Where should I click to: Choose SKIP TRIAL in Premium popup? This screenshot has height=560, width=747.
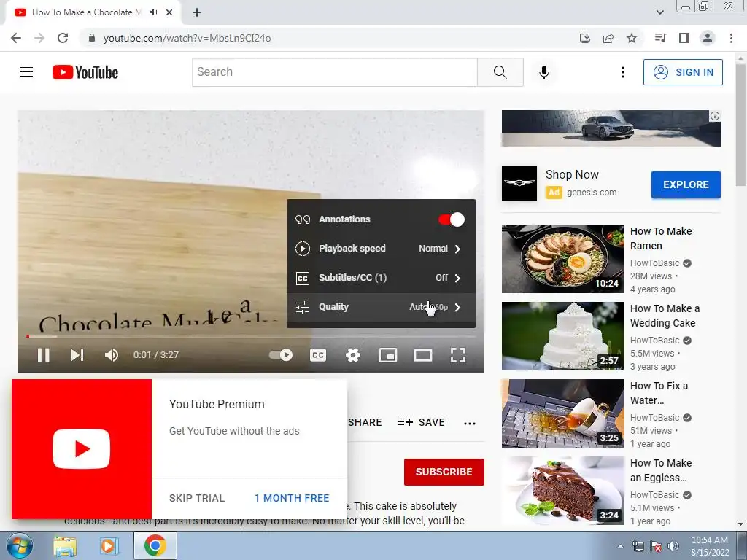(197, 498)
